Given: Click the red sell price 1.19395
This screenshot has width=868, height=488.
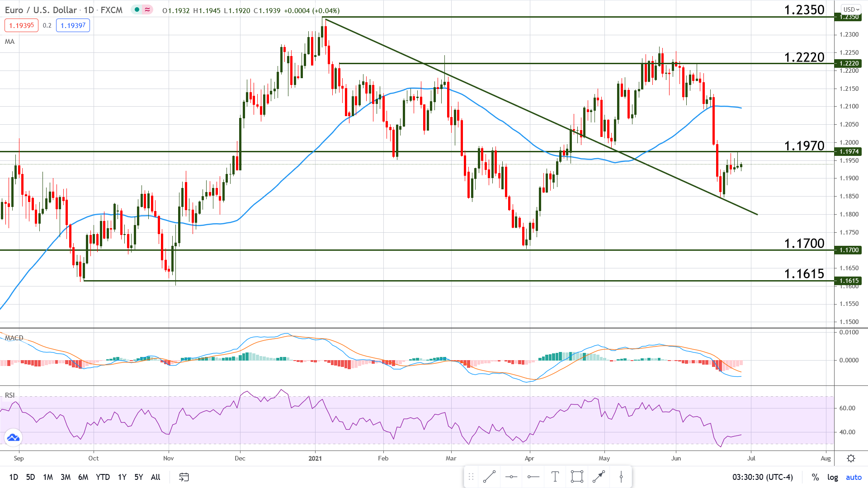Looking at the screenshot, I should (22, 25).
